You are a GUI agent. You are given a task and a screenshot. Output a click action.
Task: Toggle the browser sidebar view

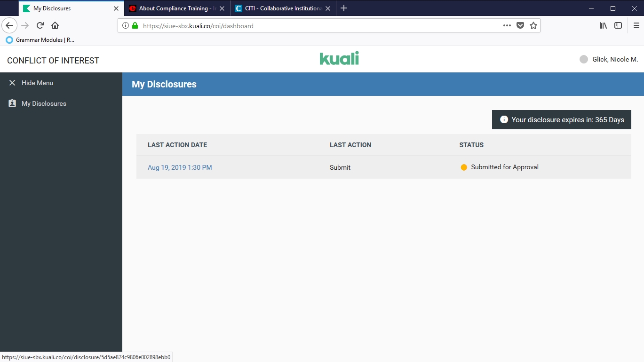tap(618, 25)
